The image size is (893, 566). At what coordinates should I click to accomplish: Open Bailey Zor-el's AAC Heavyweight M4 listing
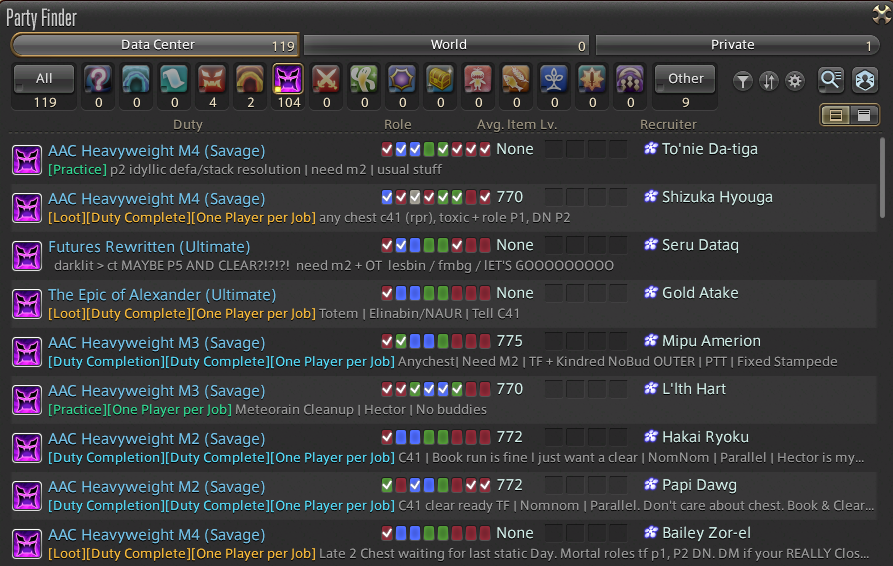click(x=443, y=544)
